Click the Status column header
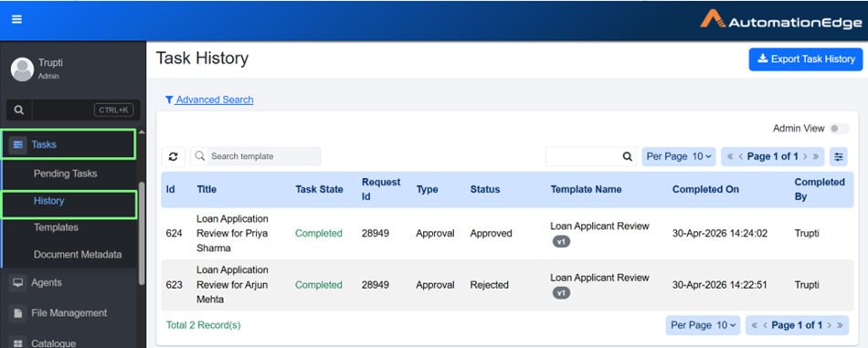 [x=485, y=189]
